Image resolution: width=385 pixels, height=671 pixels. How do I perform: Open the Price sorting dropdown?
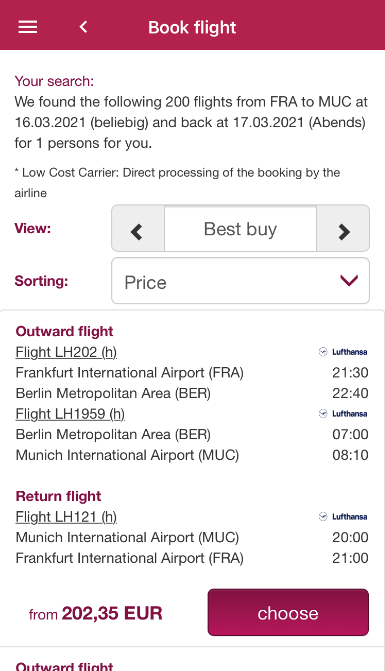pos(240,281)
